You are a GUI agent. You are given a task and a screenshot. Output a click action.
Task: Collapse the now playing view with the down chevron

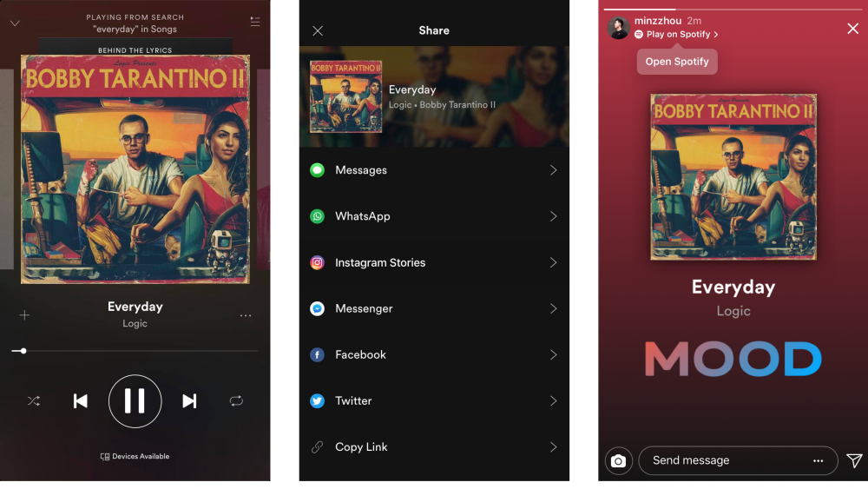pos(15,23)
